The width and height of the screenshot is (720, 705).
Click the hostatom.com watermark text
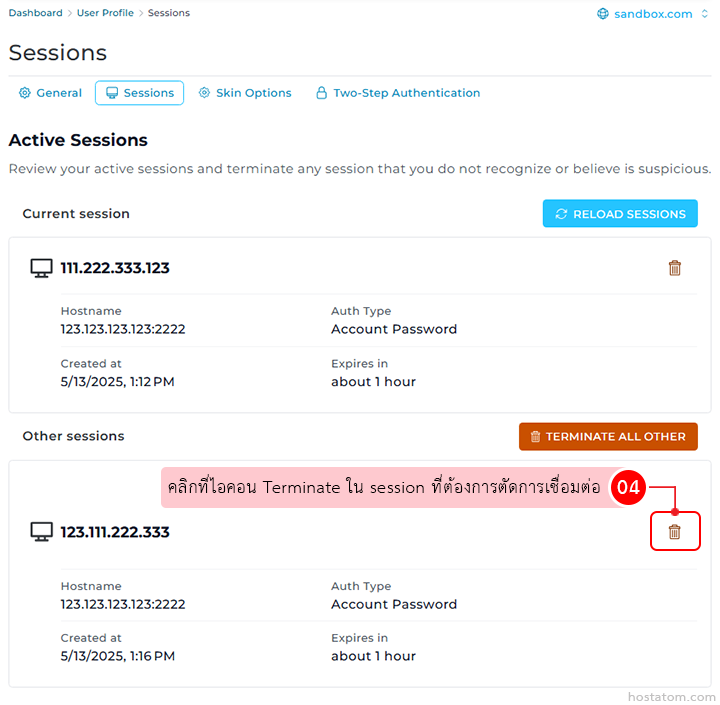(671, 696)
